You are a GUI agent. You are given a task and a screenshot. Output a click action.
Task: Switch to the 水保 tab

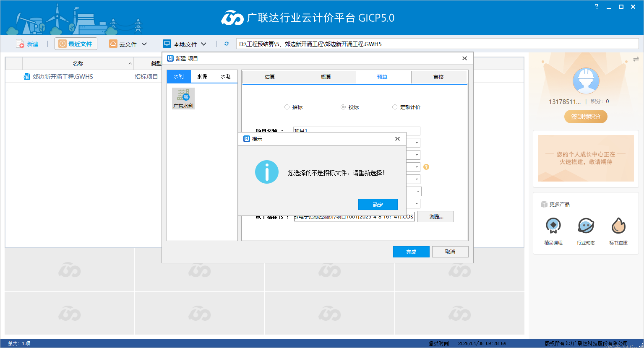tap(202, 77)
